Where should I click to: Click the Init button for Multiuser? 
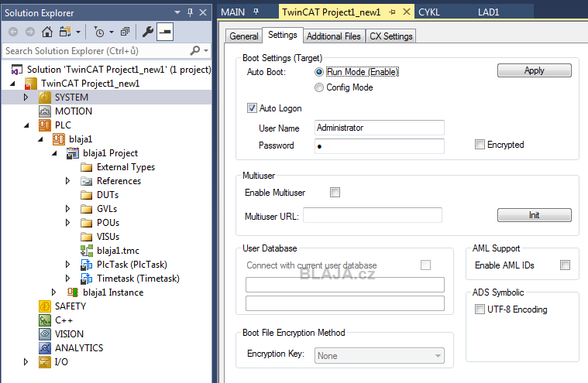(535, 215)
